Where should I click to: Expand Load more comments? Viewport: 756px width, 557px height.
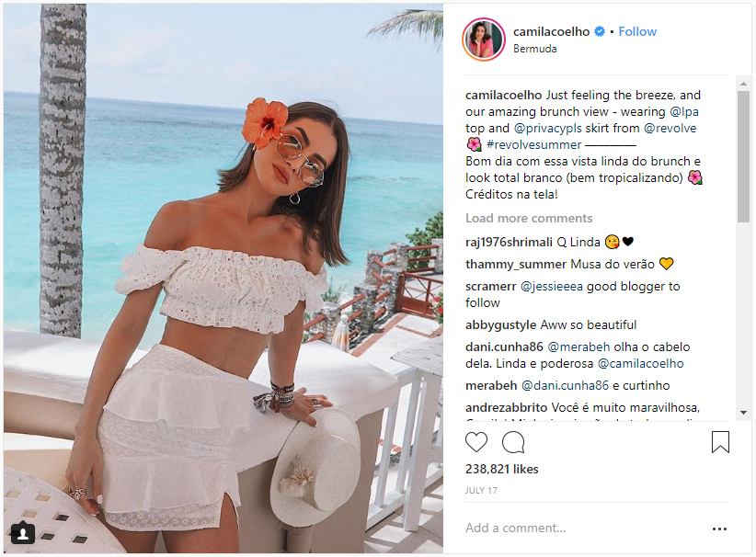point(529,218)
